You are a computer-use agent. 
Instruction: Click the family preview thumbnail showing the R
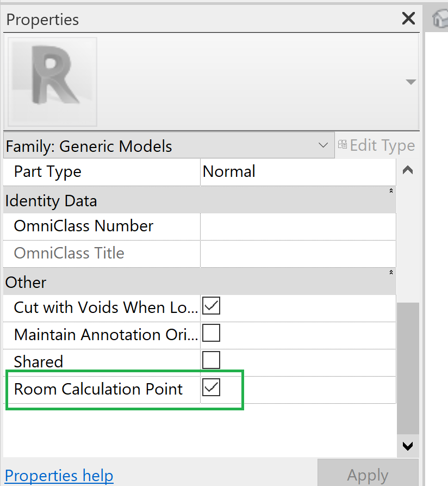click(52, 82)
